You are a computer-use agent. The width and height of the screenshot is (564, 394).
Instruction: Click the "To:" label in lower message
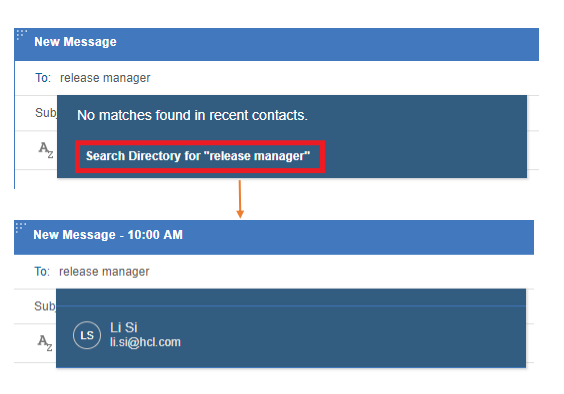pos(42,272)
